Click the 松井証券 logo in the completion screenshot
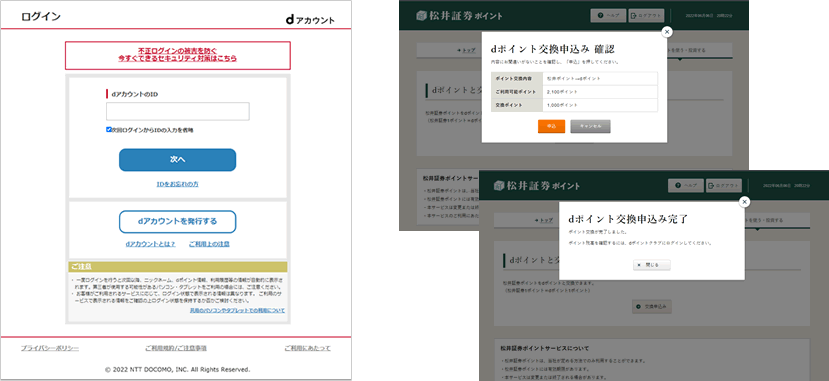Image resolution: width=829 pixels, height=381 pixels. point(537,186)
